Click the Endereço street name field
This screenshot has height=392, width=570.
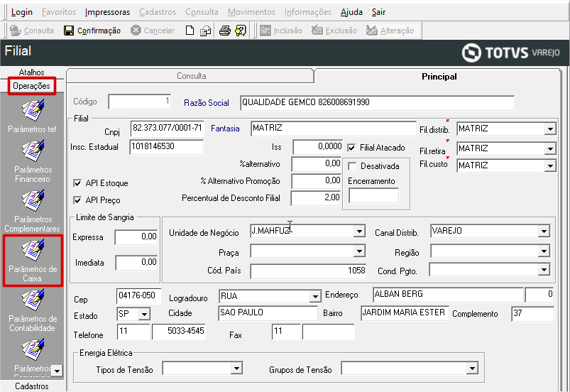tap(448, 295)
